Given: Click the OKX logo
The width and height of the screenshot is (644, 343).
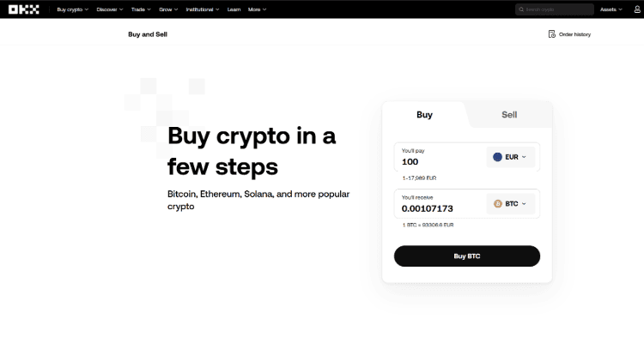Looking at the screenshot, I should (24, 9).
